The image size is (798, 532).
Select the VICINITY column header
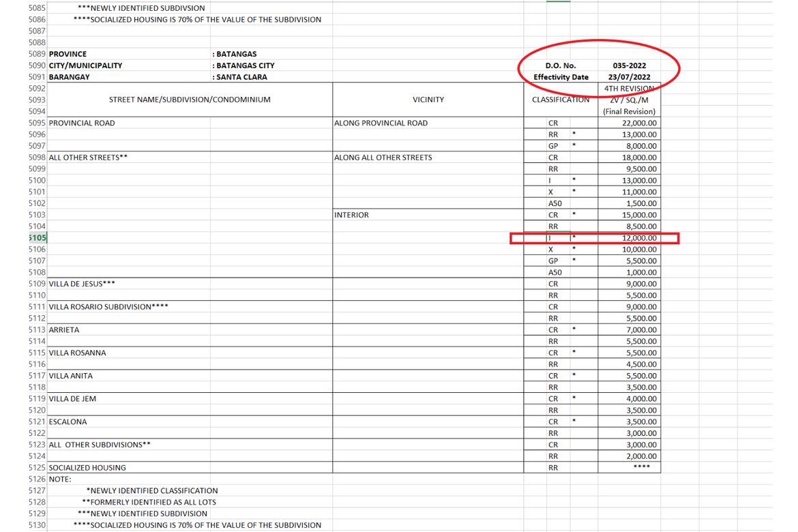428,100
